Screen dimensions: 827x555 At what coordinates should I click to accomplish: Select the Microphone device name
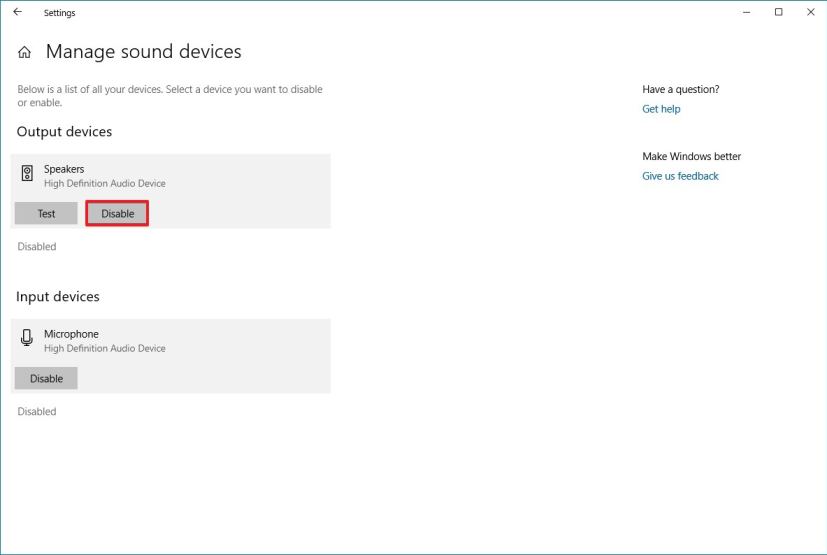point(71,334)
